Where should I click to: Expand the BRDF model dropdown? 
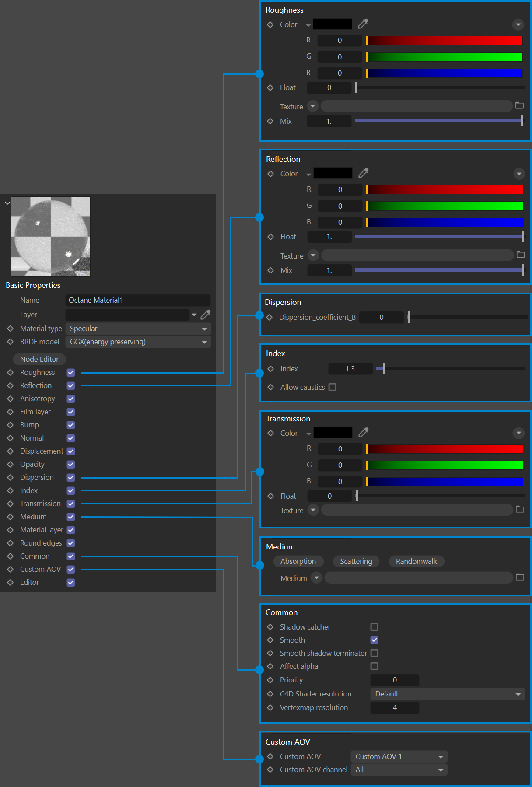pyautogui.click(x=138, y=342)
